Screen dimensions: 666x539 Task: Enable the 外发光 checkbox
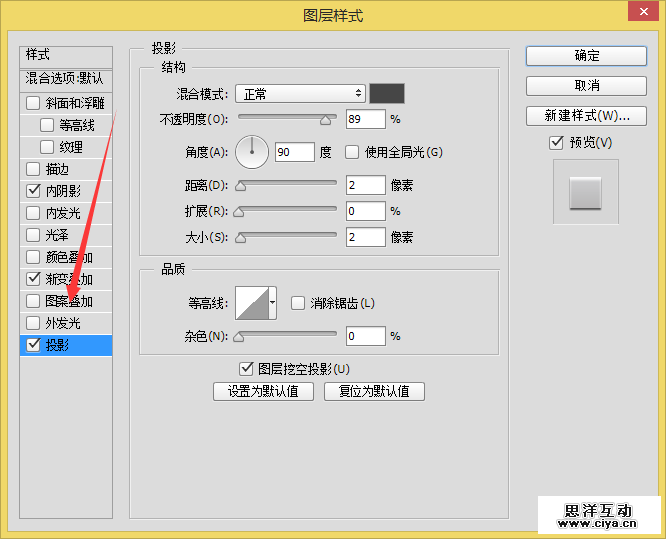pos(33,323)
